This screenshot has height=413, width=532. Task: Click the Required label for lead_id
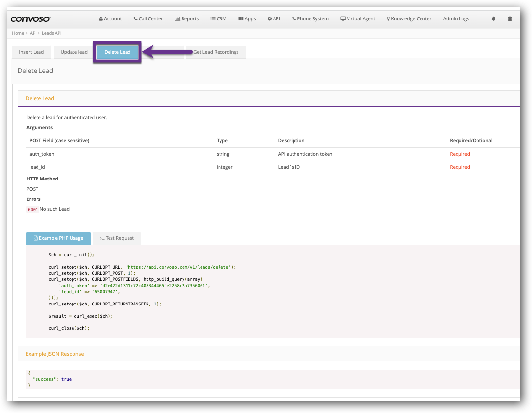coord(460,167)
